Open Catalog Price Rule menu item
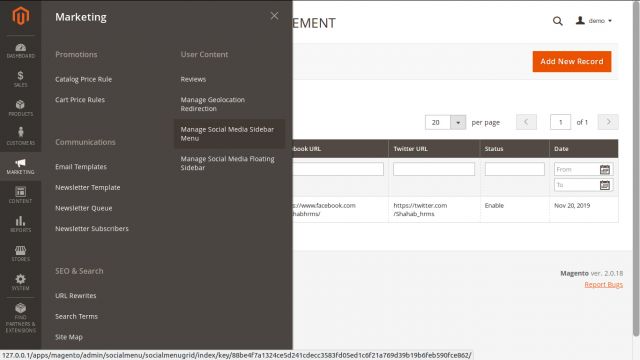640x360 pixels. tap(83, 79)
